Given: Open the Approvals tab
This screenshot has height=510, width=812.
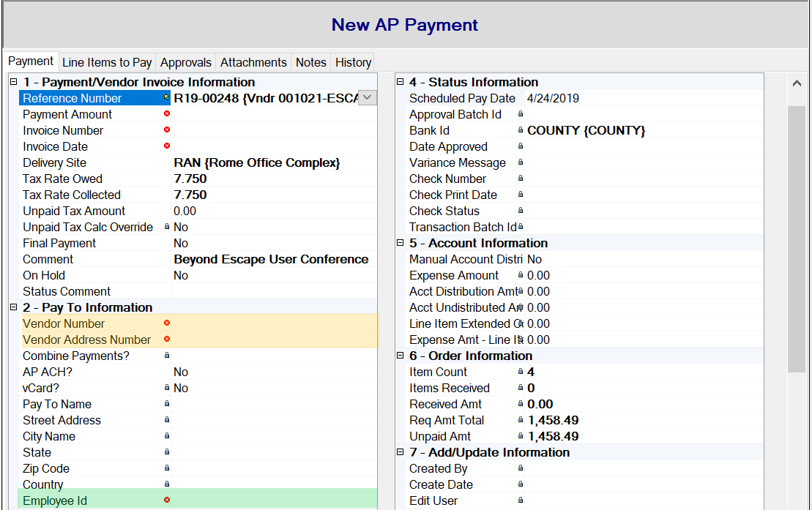Looking at the screenshot, I should (185, 63).
